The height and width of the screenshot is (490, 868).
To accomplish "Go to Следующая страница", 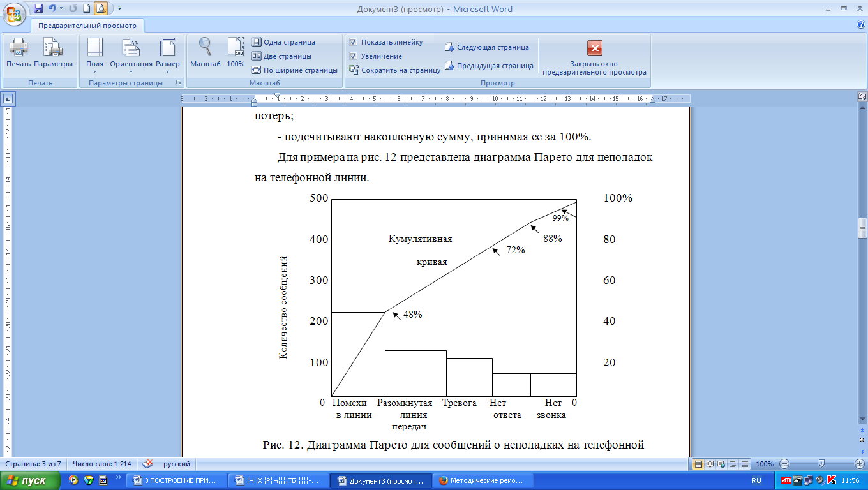I will coord(487,47).
